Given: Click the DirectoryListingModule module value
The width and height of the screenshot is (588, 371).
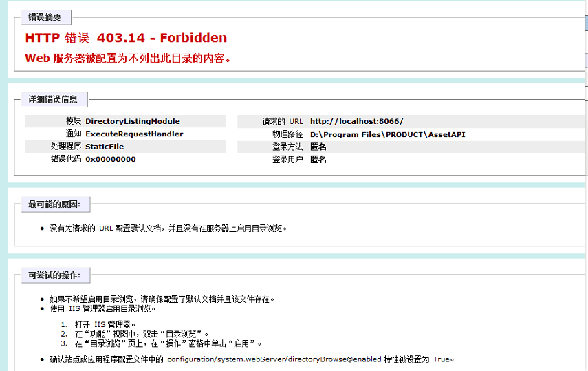Looking at the screenshot, I should pyautogui.click(x=132, y=121).
